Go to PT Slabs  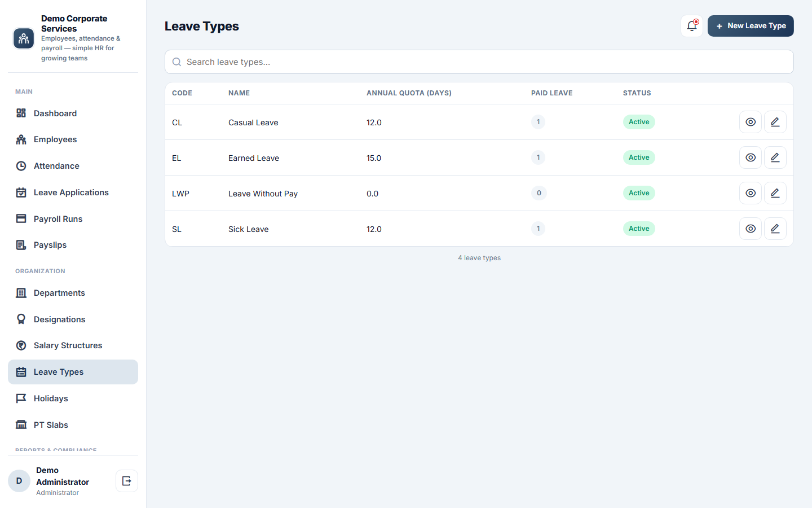click(73, 425)
